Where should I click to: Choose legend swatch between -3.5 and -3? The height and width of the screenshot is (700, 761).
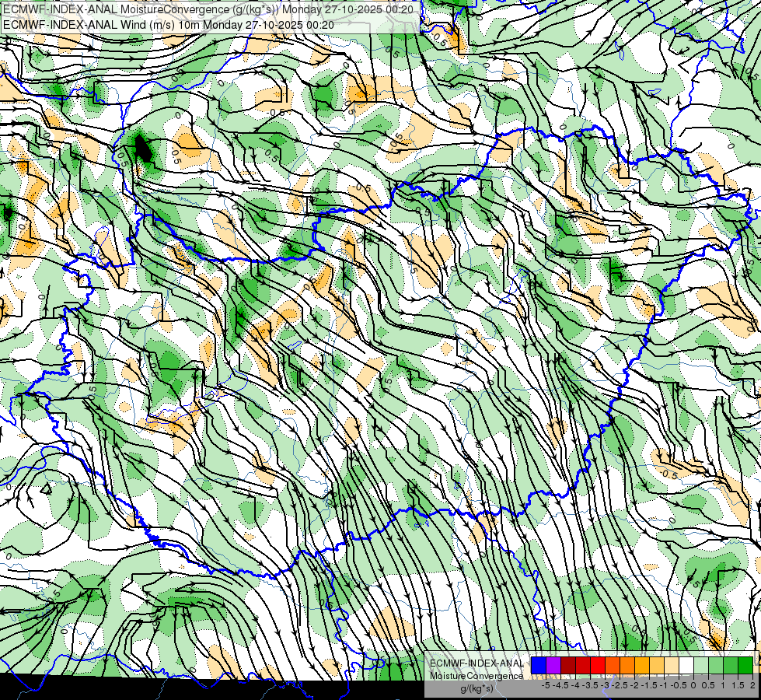pyautogui.click(x=598, y=666)
